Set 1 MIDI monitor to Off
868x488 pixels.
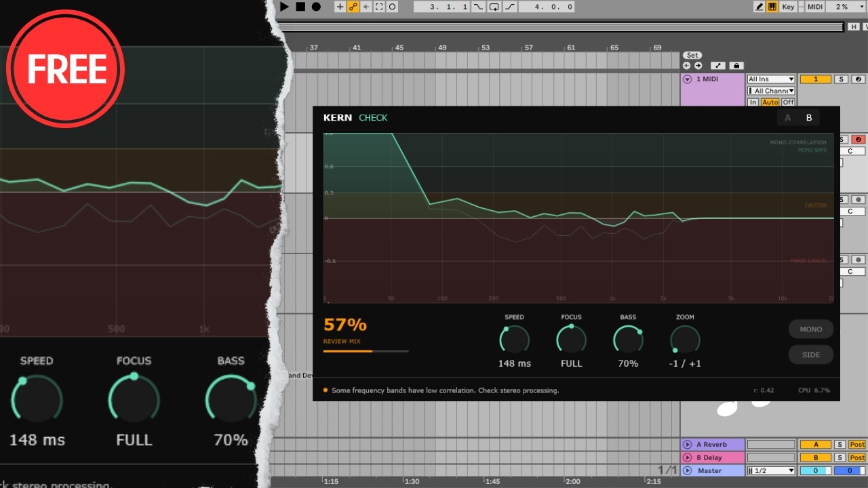788,102
